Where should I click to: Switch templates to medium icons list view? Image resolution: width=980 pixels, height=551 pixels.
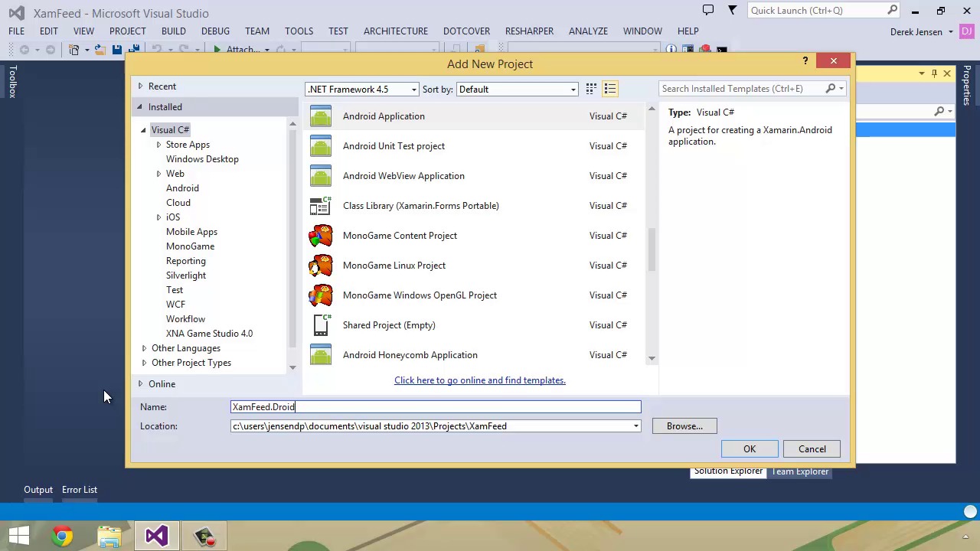tap(610, 89)
